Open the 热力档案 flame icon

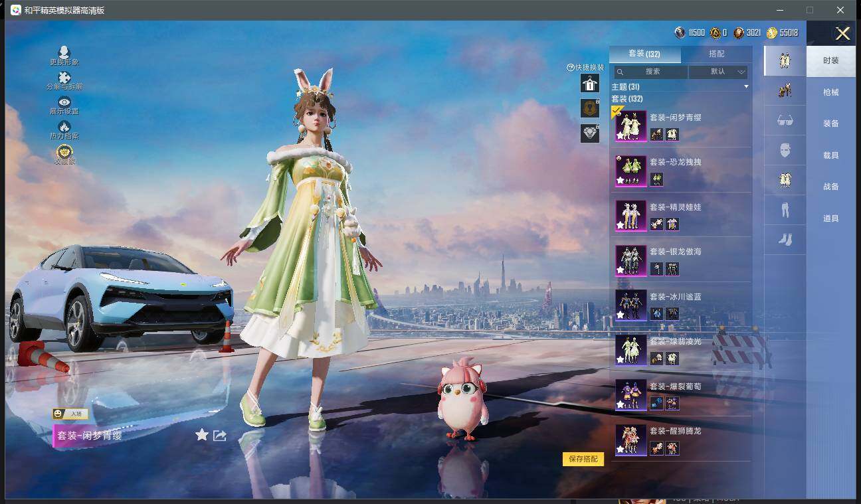tap(64, 126)
